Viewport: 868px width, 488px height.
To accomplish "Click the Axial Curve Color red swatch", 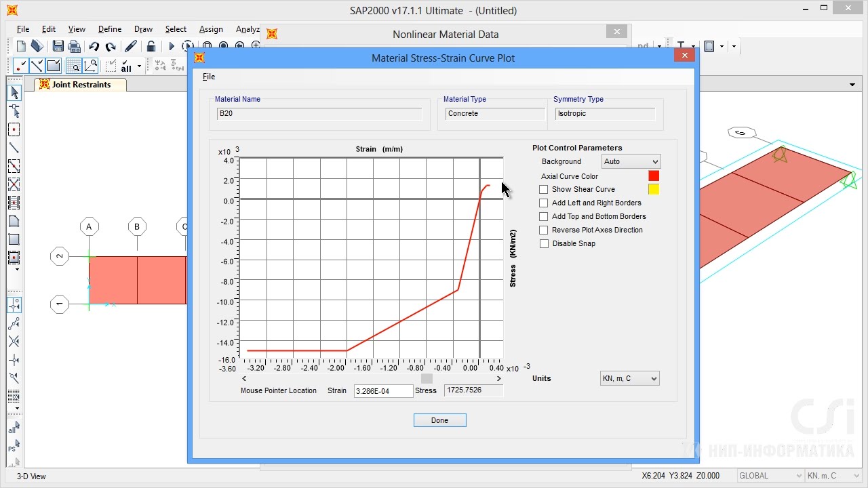I will click(x=654, y=176).
